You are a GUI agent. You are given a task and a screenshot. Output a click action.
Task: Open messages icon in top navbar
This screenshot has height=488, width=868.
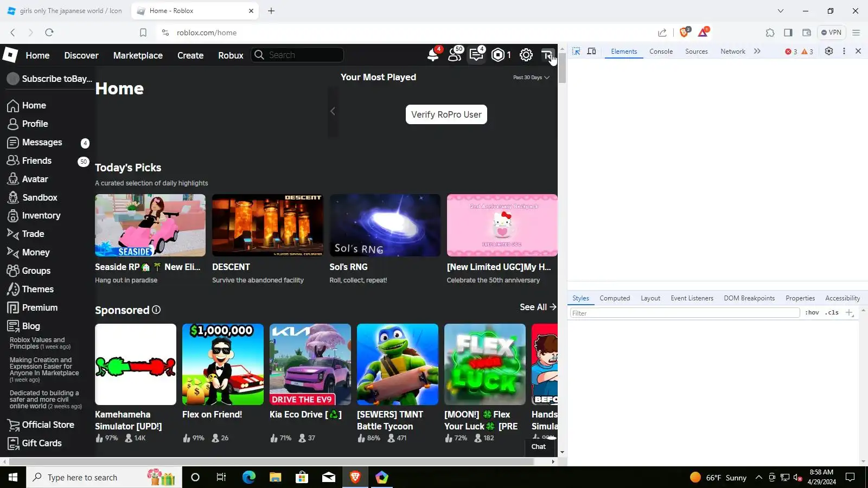coord(476,55)
